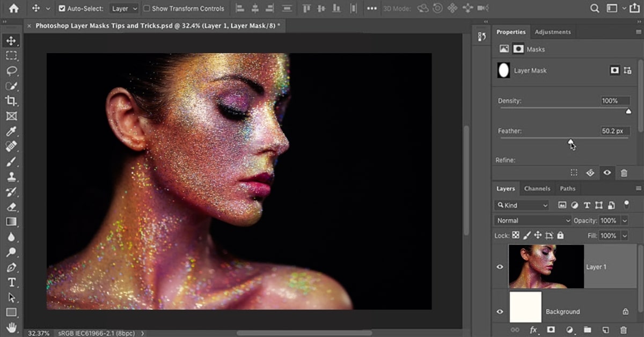644x337 pixels.
Task: Enable Show Transform Controls checkbox
Action: pos(147,9)
